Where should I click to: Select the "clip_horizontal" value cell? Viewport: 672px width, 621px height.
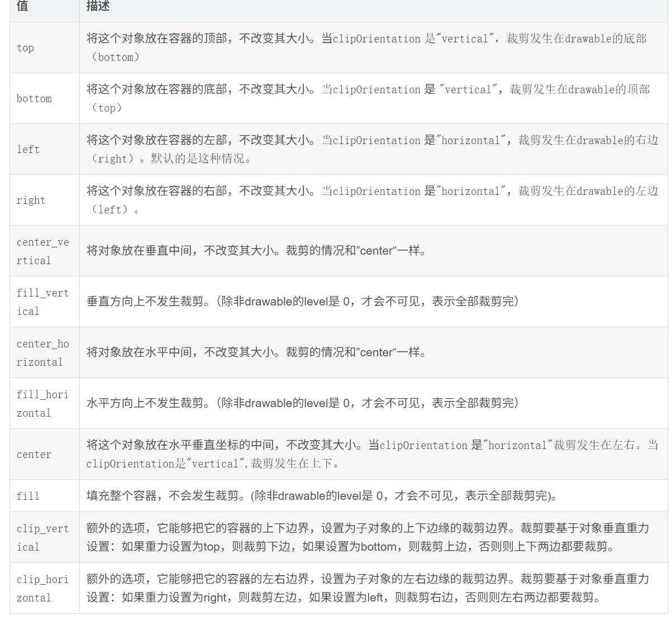click(43, 589)
